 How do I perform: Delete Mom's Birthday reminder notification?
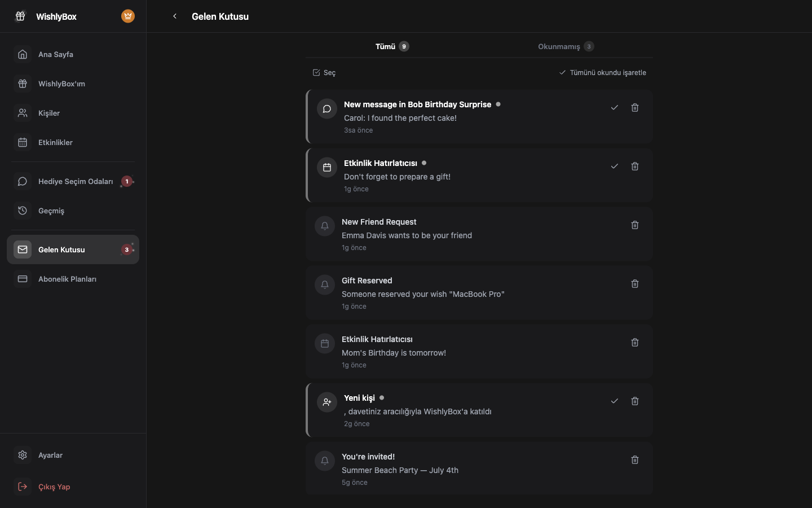(x=635, y=342)
